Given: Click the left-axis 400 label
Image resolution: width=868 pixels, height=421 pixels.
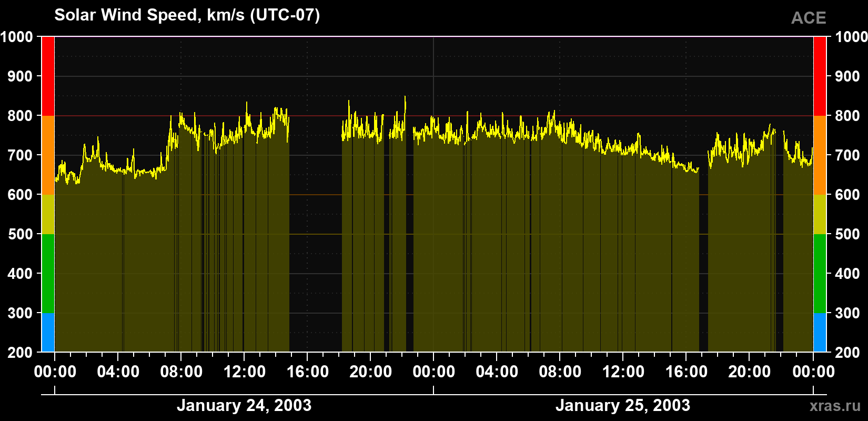Looking at the screenshot, I should (x=21, y=274).
